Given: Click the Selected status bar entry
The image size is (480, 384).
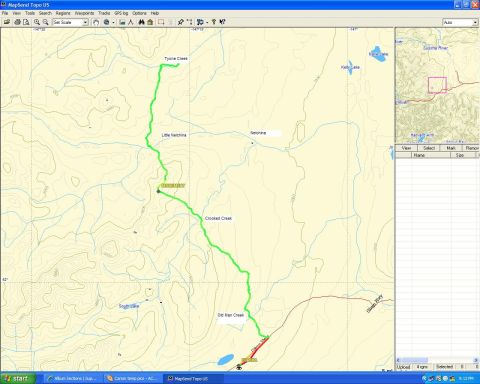Looking at the screenshot, I should tap(444, 367).
